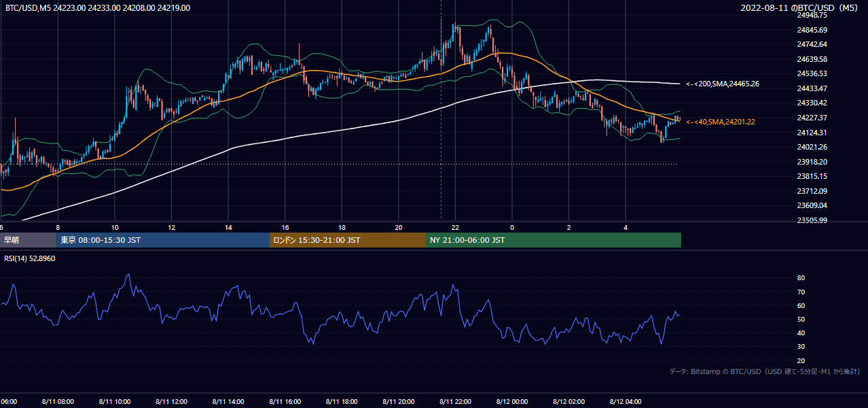Click the RSI axis value 60
This screenshot has width=868, height=408.
801,305
